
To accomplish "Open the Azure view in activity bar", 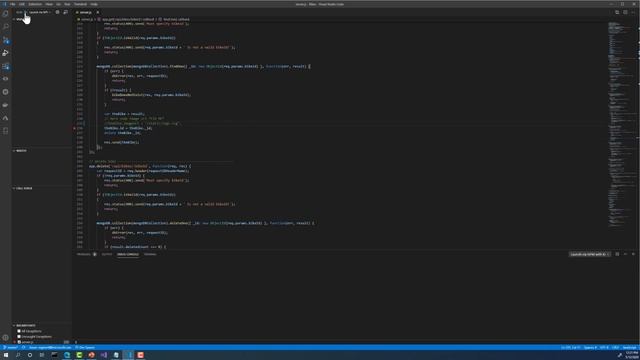I will [x=5, y=118].
